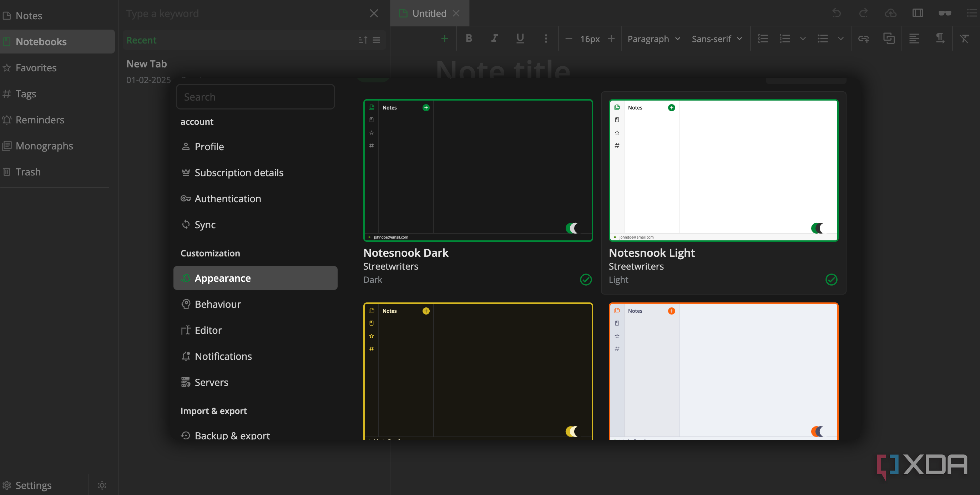The image size is (980, 495).
Task: Open Authentication settings section
Action: pos(255,198)
